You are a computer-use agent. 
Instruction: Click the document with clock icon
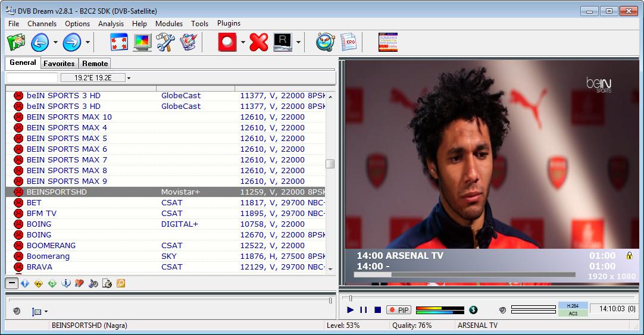(x=107, y=283)
